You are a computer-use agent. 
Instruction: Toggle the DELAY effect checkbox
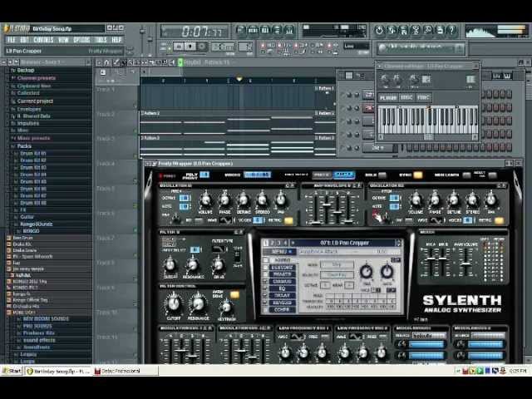[266, 296]
